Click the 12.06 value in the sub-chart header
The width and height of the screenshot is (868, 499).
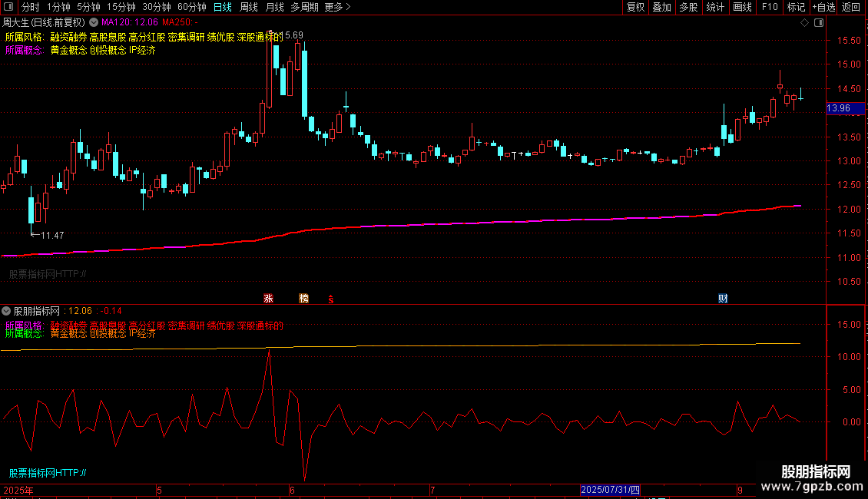80,312
